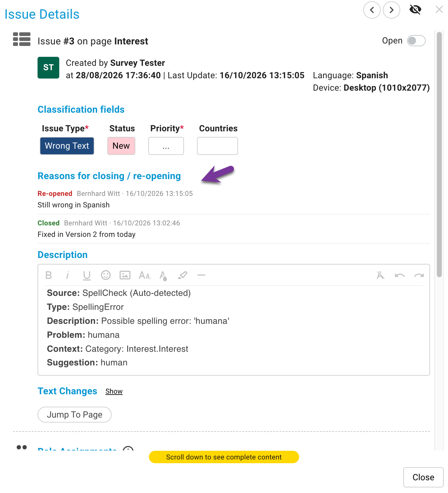
Task: Click the 'Reasons for closing / re-opening' heading
Action: pos(109,176)
